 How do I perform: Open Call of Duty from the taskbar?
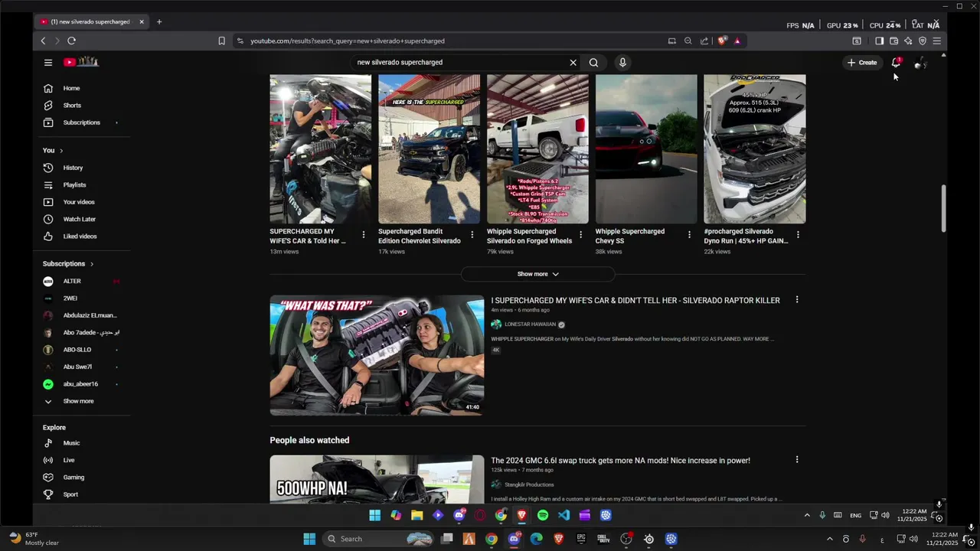(x=603, y=540)
